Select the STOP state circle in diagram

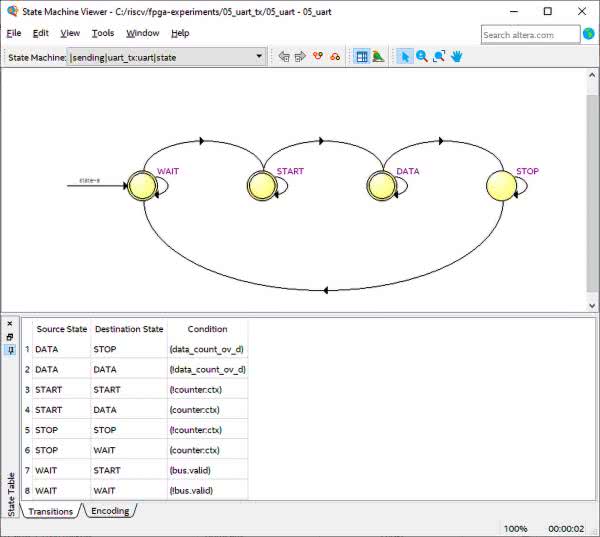click(x=501, y=185)
